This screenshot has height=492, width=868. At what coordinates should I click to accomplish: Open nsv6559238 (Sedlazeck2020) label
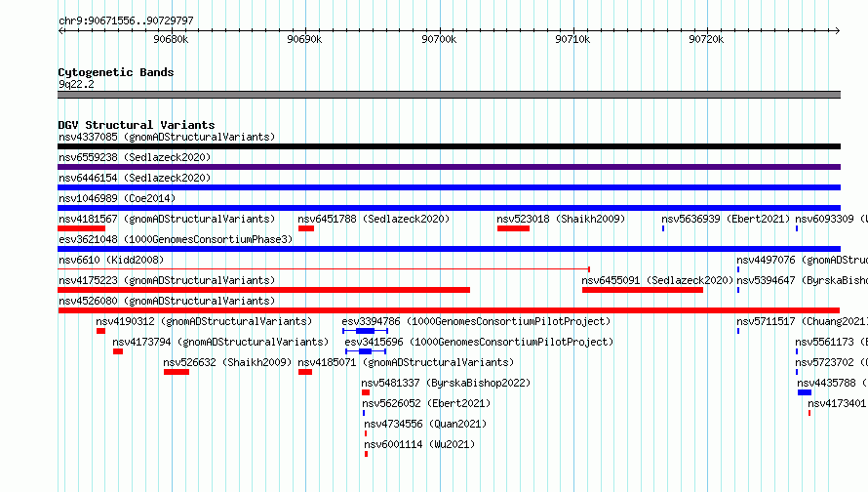click(135, 157)
